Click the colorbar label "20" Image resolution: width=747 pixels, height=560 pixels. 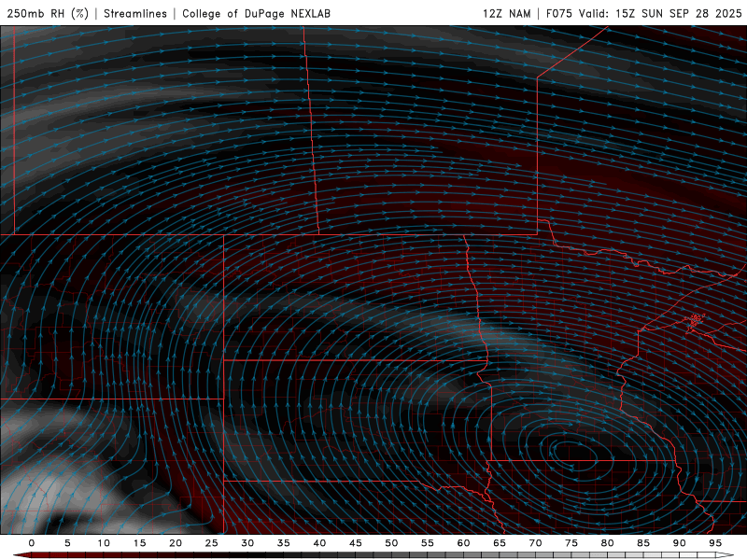click(x=176, y=543)
